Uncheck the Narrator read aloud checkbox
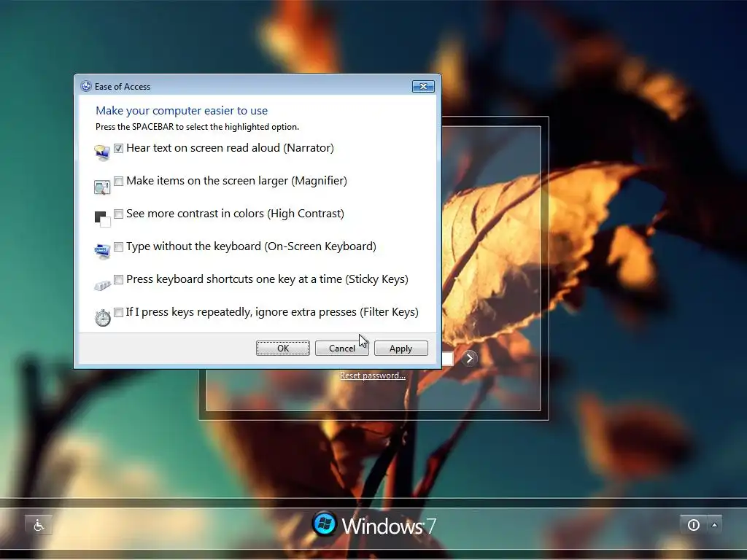Viewport: 747px width, 560px height. [x=119, y=148]
